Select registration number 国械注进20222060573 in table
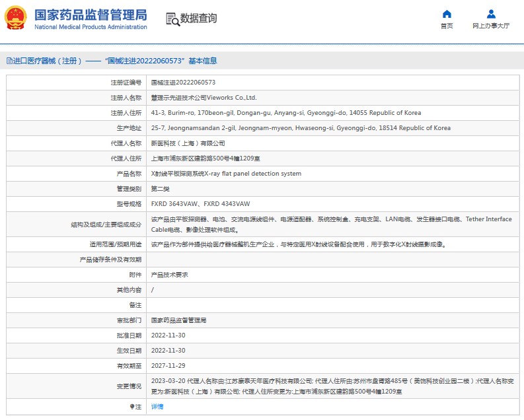 183,83
